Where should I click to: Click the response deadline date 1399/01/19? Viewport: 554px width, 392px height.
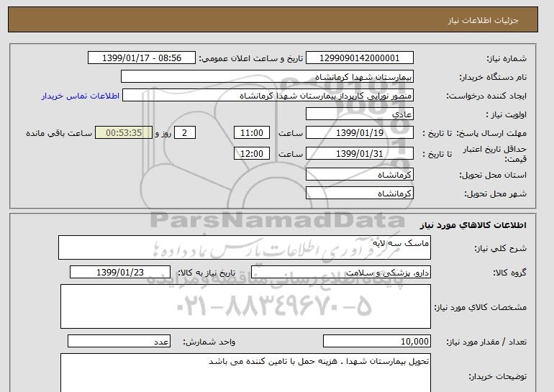point(359,133)
